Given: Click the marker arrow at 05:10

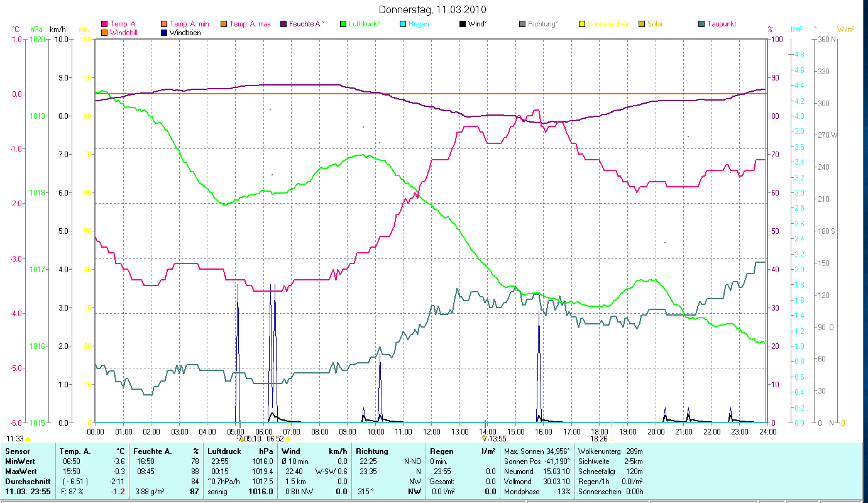Looking at the screenshot, I should pyautogui.click(x=241, y=439).
